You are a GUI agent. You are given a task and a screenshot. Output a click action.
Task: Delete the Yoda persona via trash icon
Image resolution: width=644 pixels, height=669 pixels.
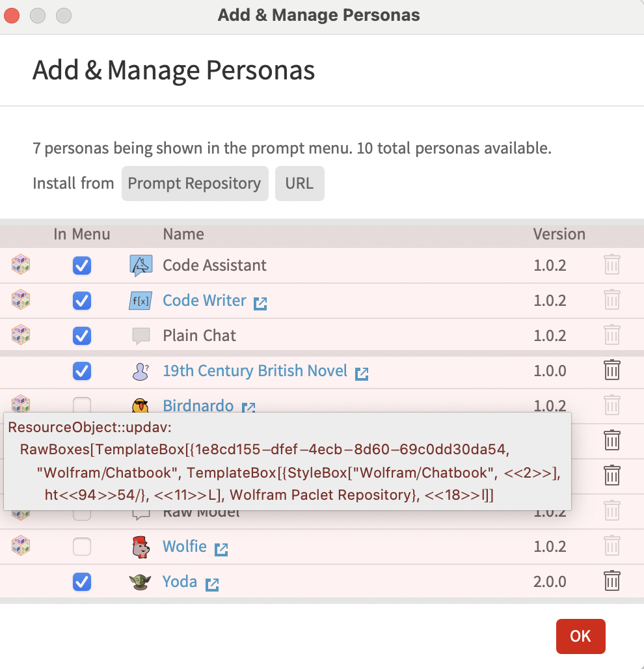pos(611,581)
